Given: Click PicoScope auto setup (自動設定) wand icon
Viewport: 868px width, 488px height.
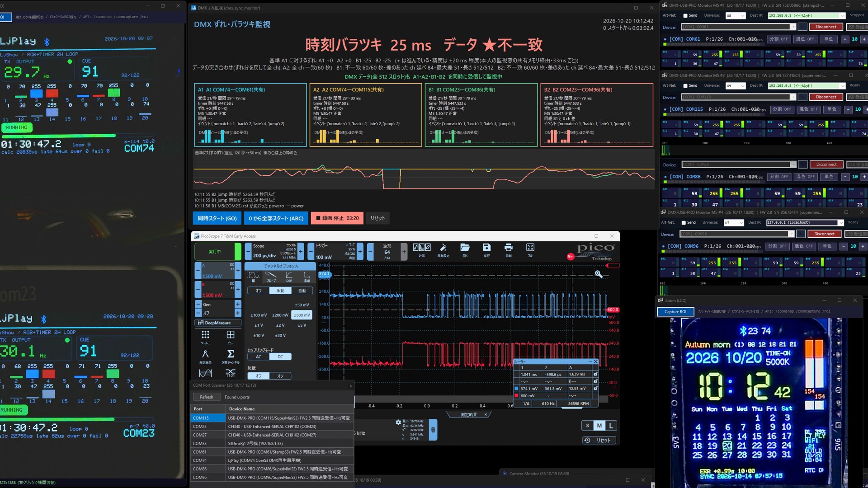Looking at the screenshot, I should pos(443,249).
